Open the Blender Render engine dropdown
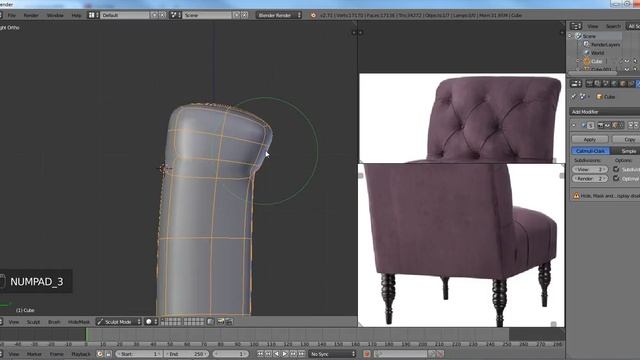Screen dimensions: 640x360 tap(279, 15)
